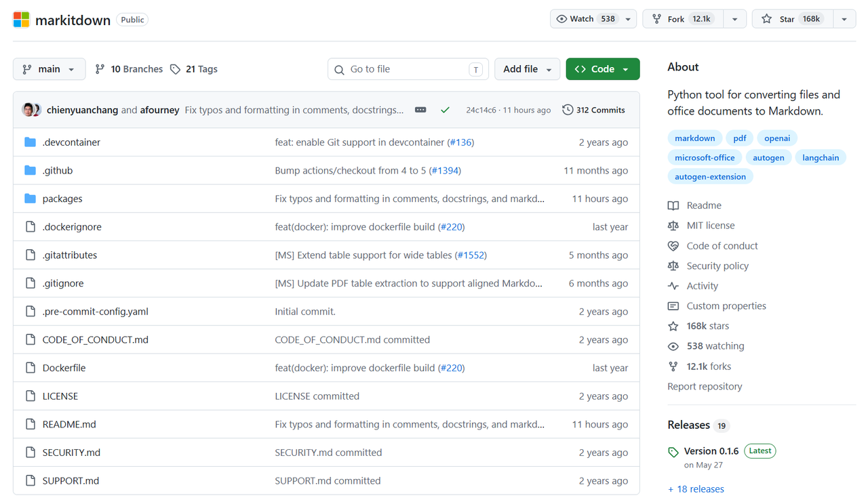Click the chienyuanchang contributor avatars
The height and width of the screenshot is (500, 868).
(31, 110)
